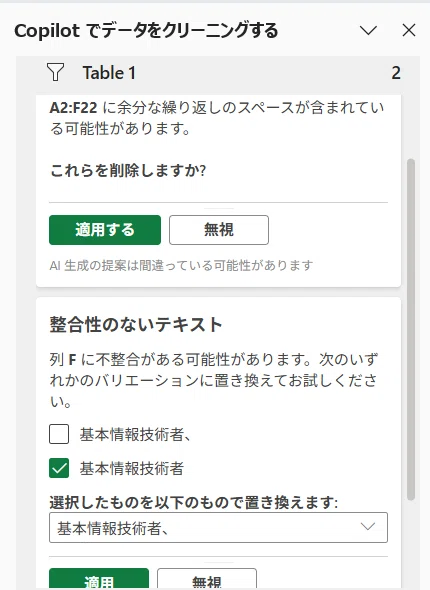
Task: Apply space removal with 適用する button
Action: 105,230
